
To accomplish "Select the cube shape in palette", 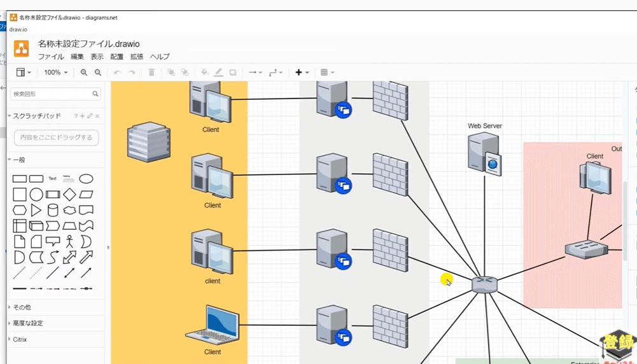I will 36,226.
